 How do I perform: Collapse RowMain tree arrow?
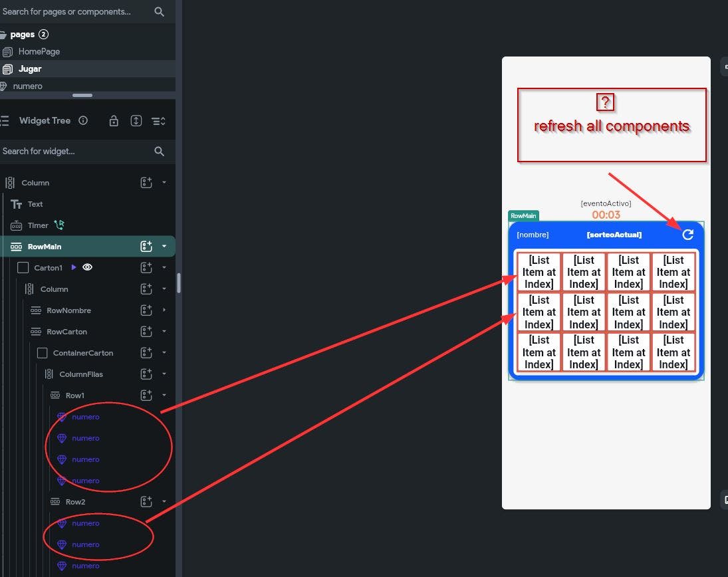164,247
